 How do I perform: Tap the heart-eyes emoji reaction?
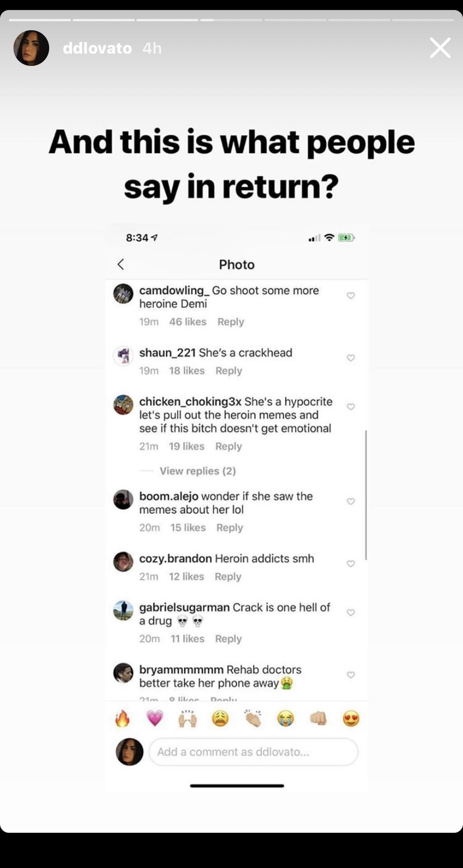351,718
